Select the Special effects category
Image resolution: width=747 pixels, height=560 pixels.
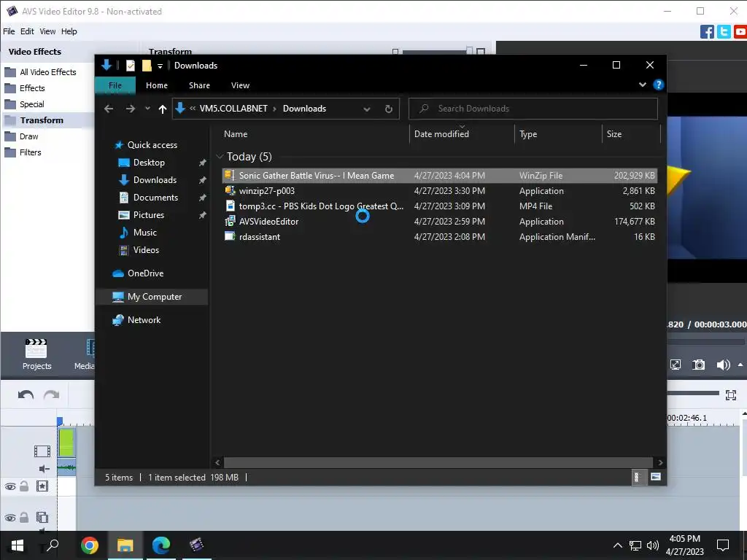click(x=31, y=104)
